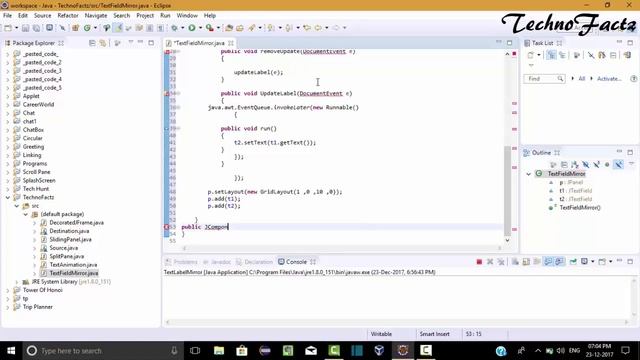Screen dimensions: 640x360
Task: Click the New Java Package icon
Action: coord(76,28)
